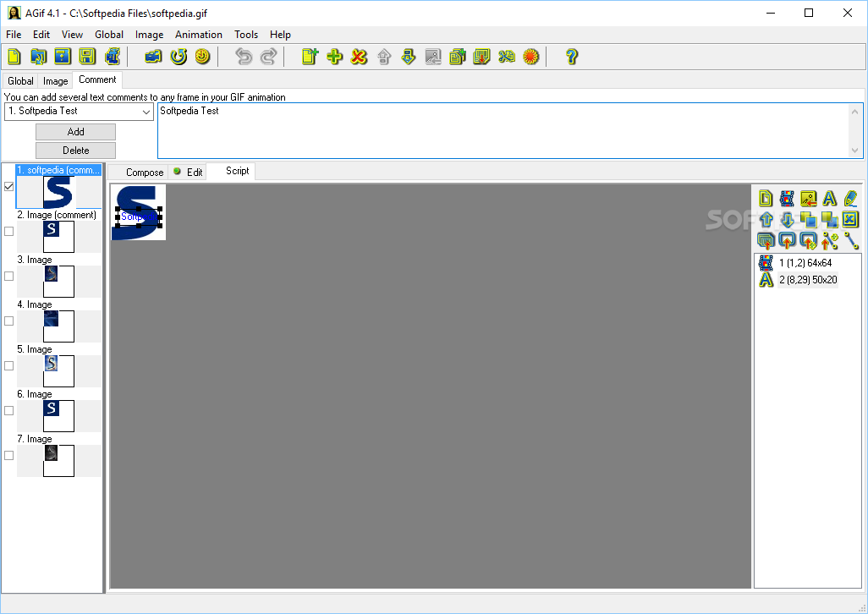Open the Image menu in the menu bar
868x614 pixels.
pyautogui.click(x=150, y=35)
